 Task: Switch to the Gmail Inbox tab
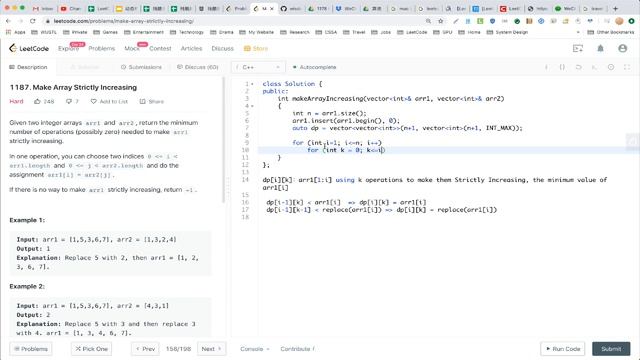pyautogui.click(x=44, y=8)
